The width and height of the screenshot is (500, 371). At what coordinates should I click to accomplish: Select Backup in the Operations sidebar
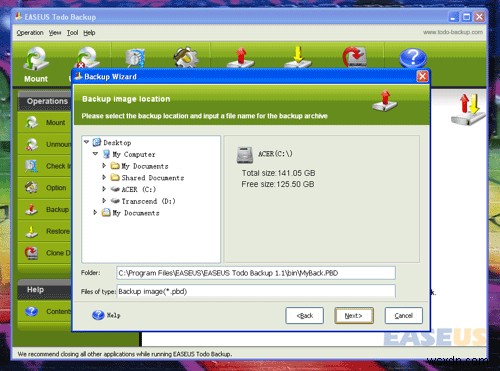point(45,209)
